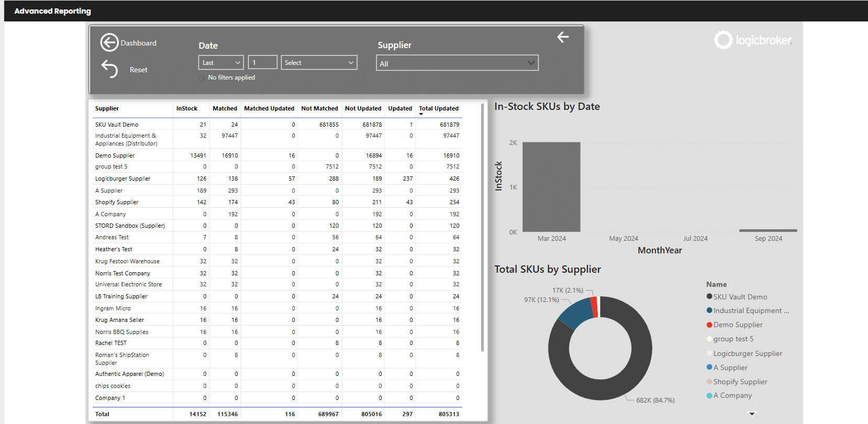The width and height of the screenshot is (868, 424).
Task: Click the table vertical scrollbar
Action: point(482,228)
